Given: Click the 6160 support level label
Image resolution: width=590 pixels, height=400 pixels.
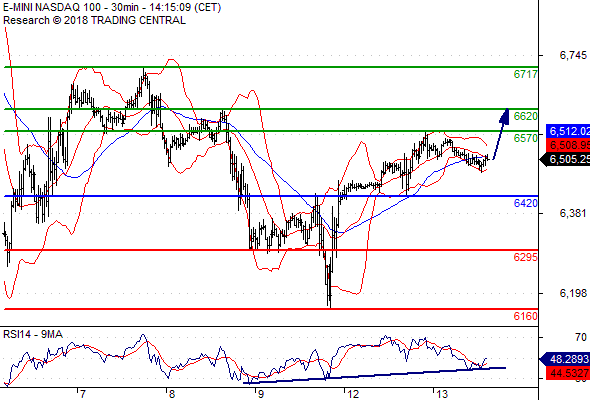Looking at the screenshot, I should (525, 316).
